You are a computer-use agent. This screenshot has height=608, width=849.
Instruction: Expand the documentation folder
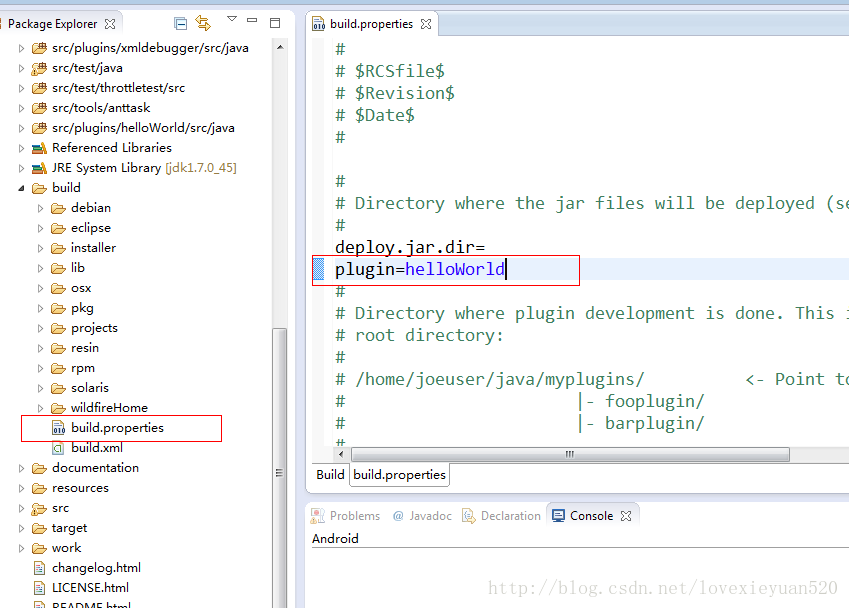click(21, 468)
